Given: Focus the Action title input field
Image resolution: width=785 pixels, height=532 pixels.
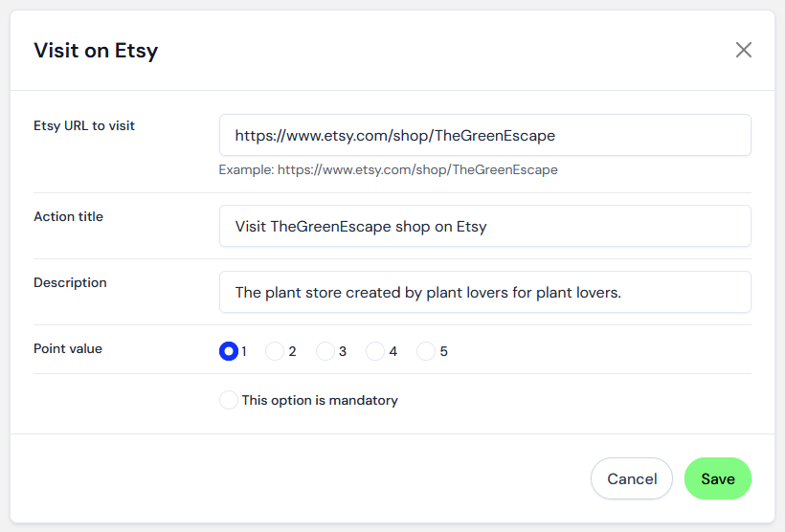Looking at the screenshot, I should (484, 226).
